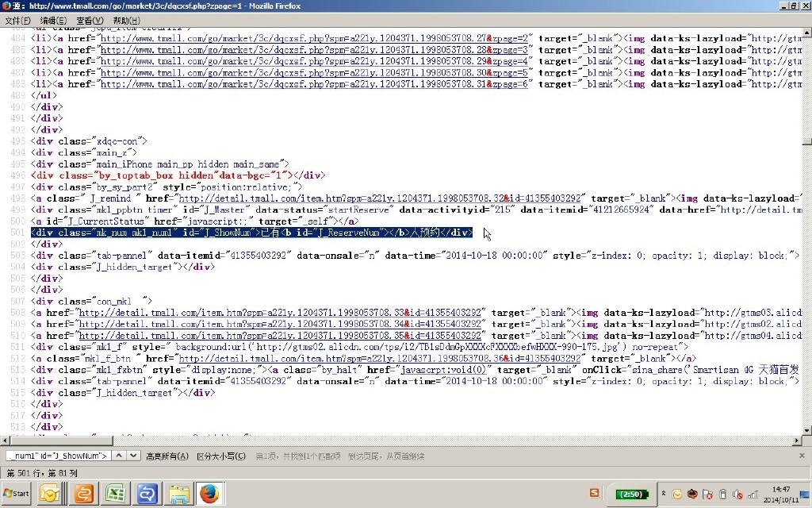Open network signal tray icon

click(x=753, y=494)
